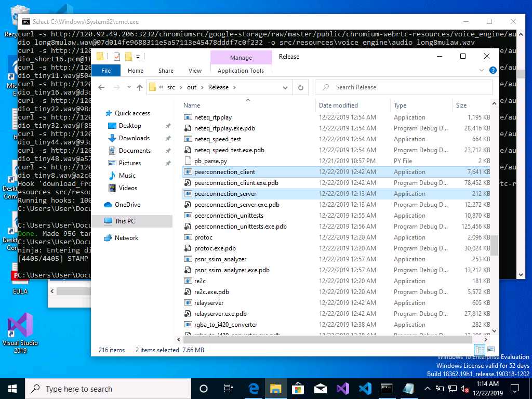Click Cortana circle icon on taskbar
This screenshot has height=399, width=532.
coord(203,389)
